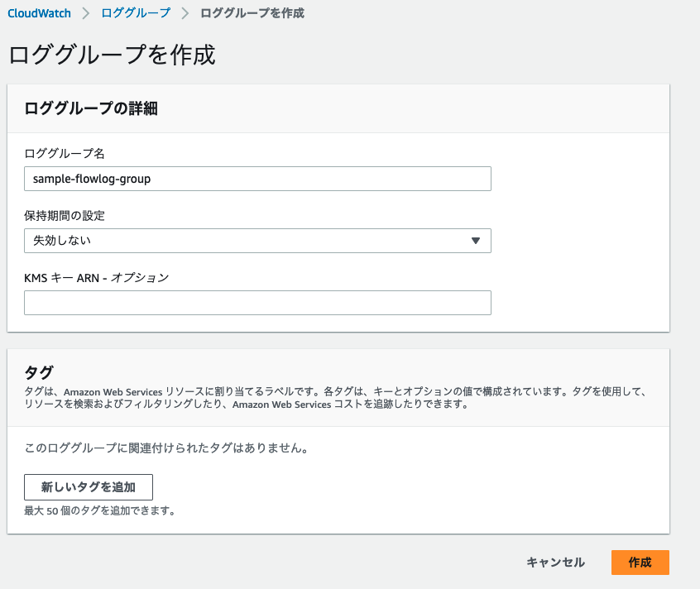Click the ロググループ名 field label

65,153
